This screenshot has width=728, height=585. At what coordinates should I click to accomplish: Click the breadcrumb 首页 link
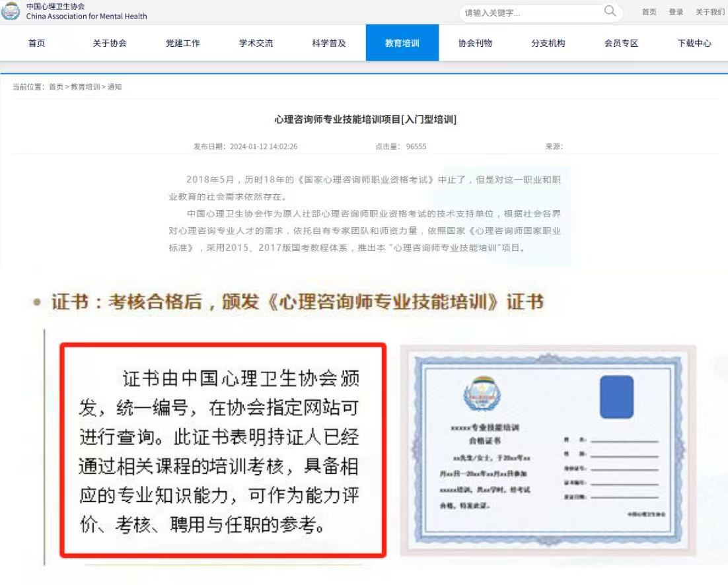coord(56,86)
